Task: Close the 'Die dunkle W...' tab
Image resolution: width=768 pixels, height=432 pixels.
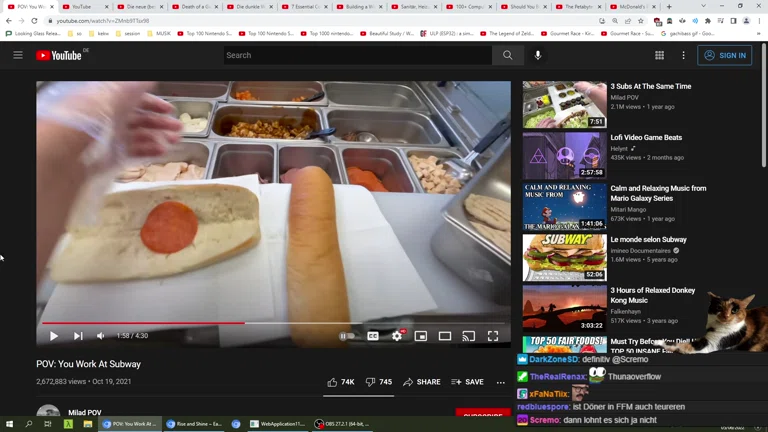Action: pos(271,7)
